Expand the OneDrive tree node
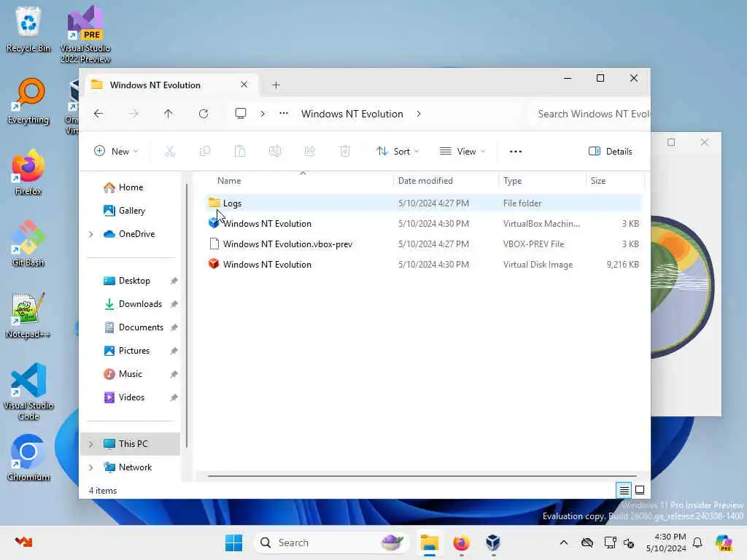 pyautogui.click(x=91, y=234)
